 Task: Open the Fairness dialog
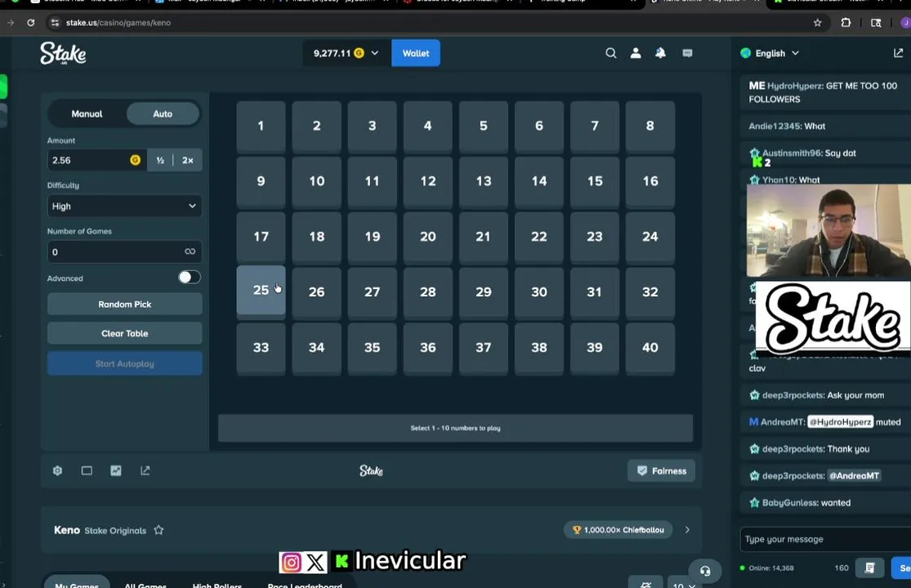pos(661,470)
